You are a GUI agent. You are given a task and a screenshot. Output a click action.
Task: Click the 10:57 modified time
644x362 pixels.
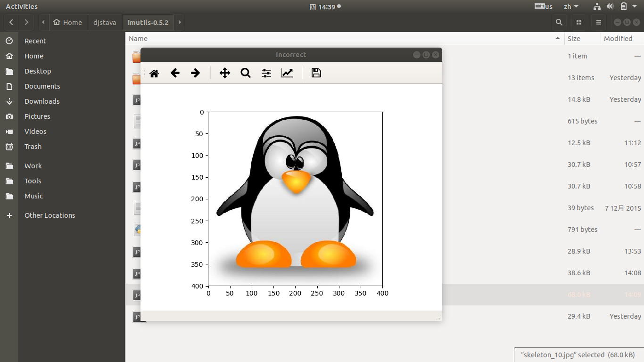coord(633,165)
